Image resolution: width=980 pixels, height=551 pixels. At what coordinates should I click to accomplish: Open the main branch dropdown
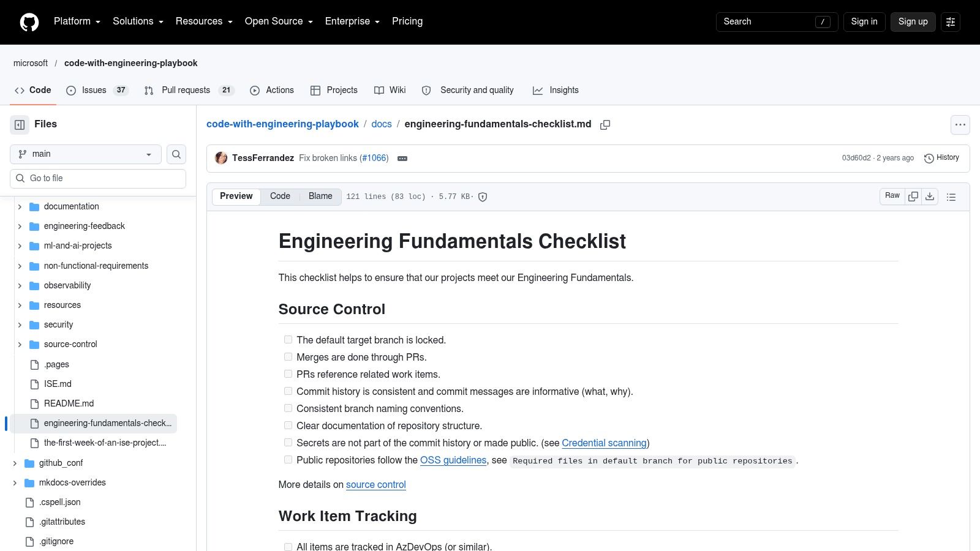pyautogui.click(x=86, y=154)
